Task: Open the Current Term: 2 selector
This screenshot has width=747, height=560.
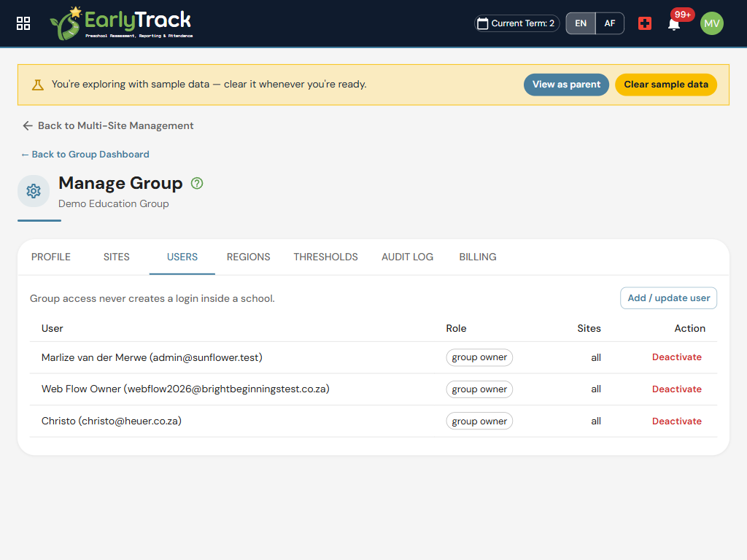Action: pos(517,23)
